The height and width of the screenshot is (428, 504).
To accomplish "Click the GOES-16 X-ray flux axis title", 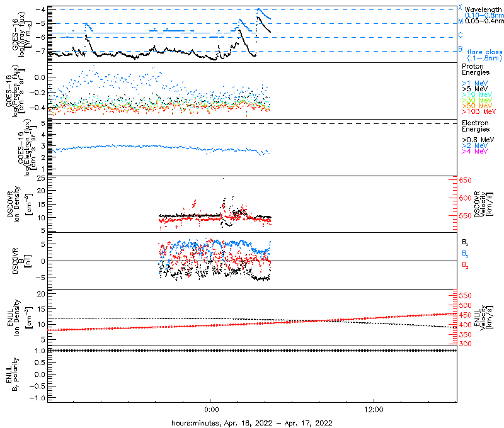I will [x=23, y=35].
